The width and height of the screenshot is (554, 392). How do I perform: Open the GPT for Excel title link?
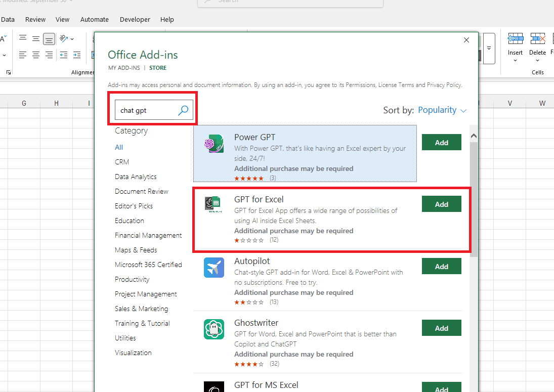pos(259,199)
